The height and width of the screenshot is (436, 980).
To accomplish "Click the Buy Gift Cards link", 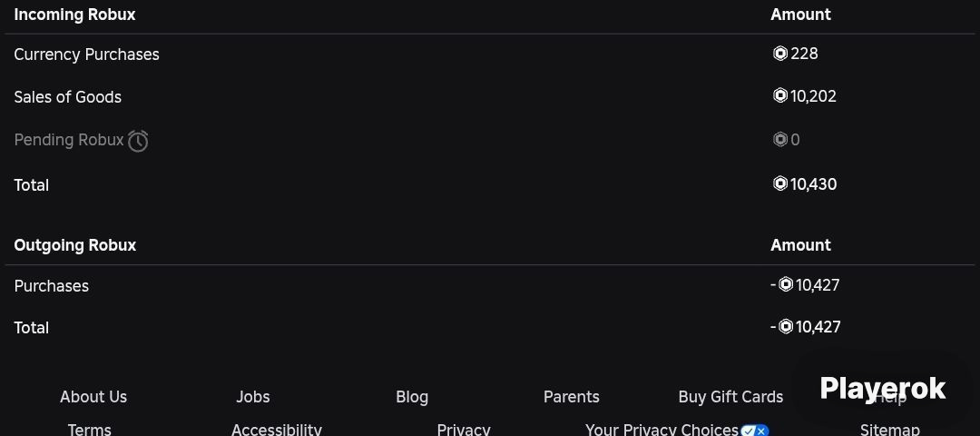I will point(730,397).
